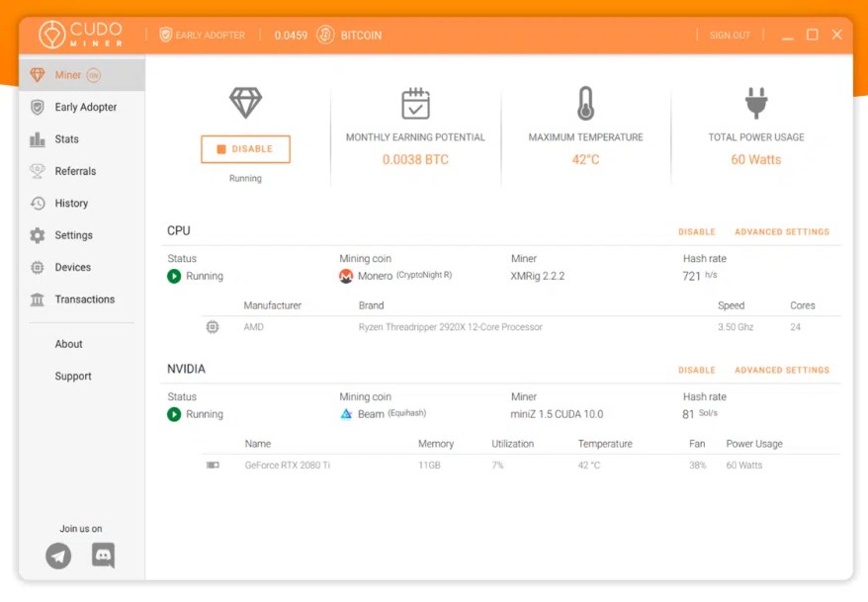Click the Referrals trophy icon
Image resolution: width=868 pixels, height=602 pixels.
(38, 171)
